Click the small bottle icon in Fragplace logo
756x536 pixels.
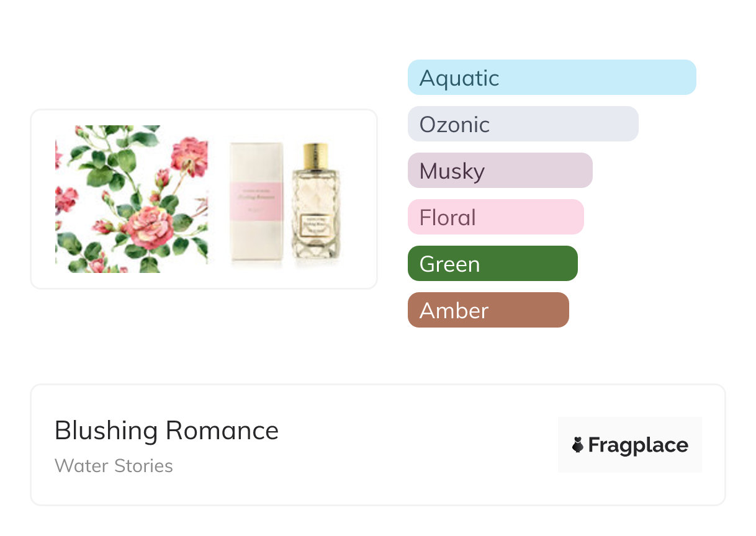tap(578, 445)
